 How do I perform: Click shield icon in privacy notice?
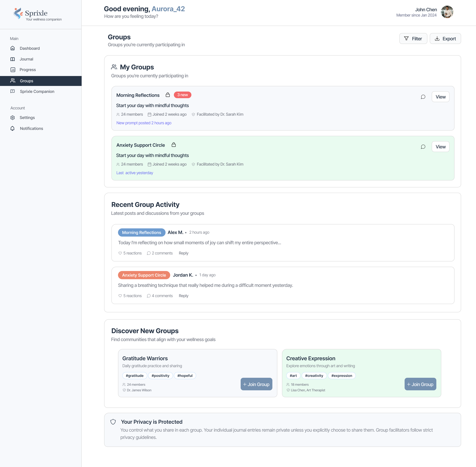tap(113, 422)
